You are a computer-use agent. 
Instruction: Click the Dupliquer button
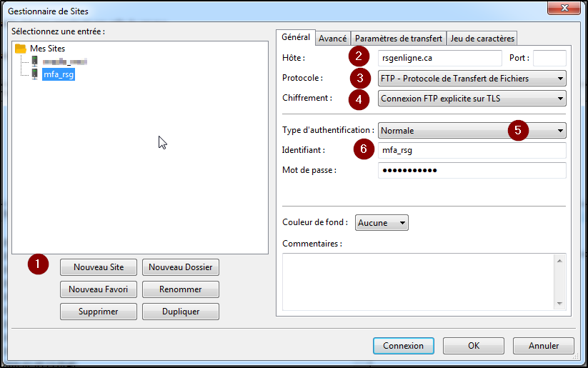[x=180, y=312]
